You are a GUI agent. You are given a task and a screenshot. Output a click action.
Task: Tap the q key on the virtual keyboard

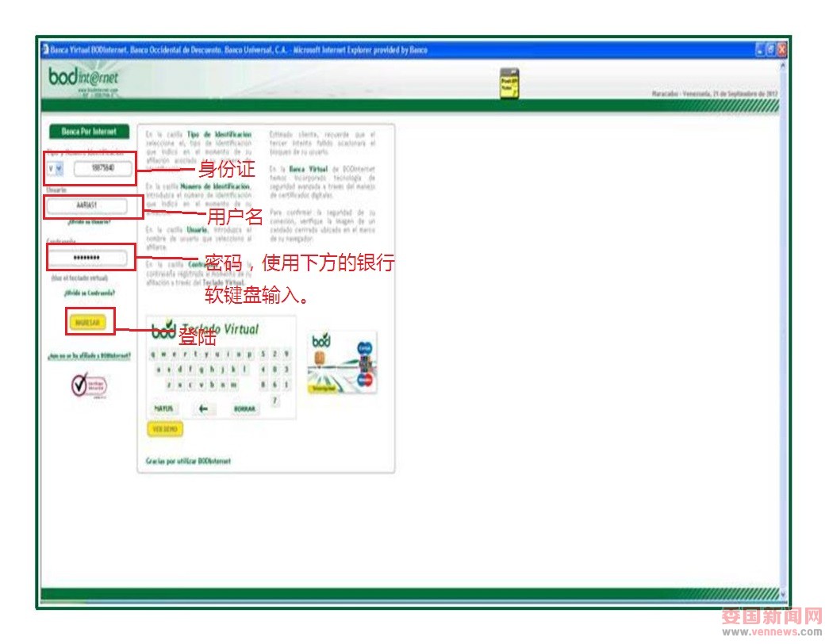point(154,355)
